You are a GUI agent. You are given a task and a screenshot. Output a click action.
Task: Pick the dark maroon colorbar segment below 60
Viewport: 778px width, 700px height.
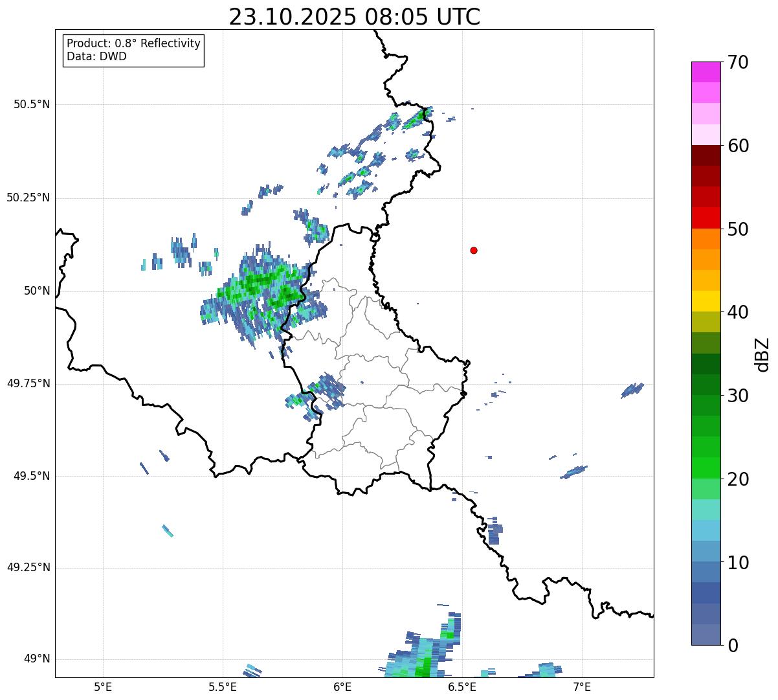click(x=706, y=155)
